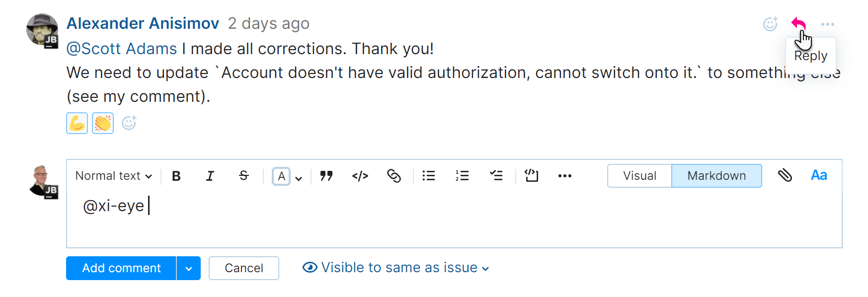Create a numbered list

pos(462,176)
